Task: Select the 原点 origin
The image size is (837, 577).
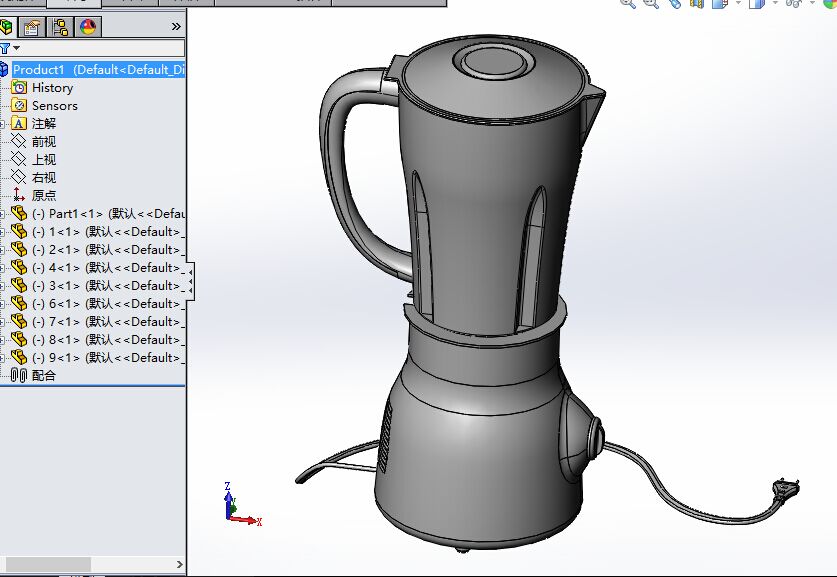Action: (44, 195)
